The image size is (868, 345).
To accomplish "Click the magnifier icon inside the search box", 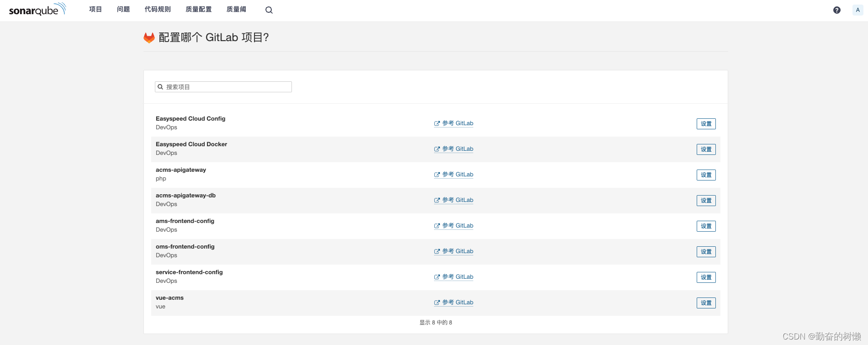I will point(160,87).
